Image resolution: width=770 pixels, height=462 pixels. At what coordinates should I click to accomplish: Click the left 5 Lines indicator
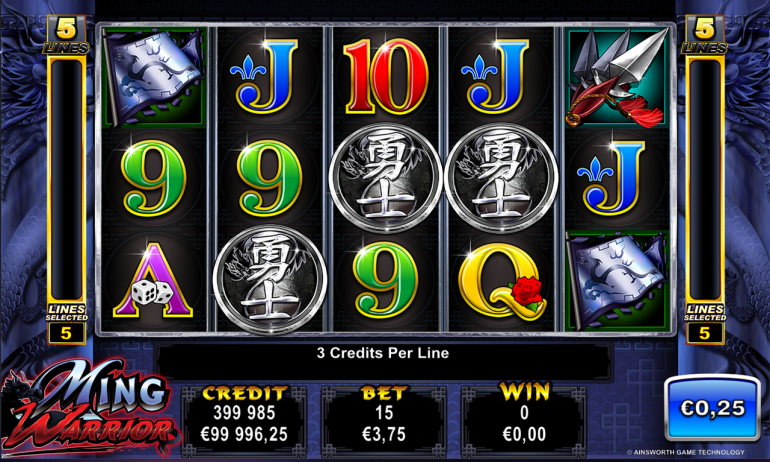[66, 35]
